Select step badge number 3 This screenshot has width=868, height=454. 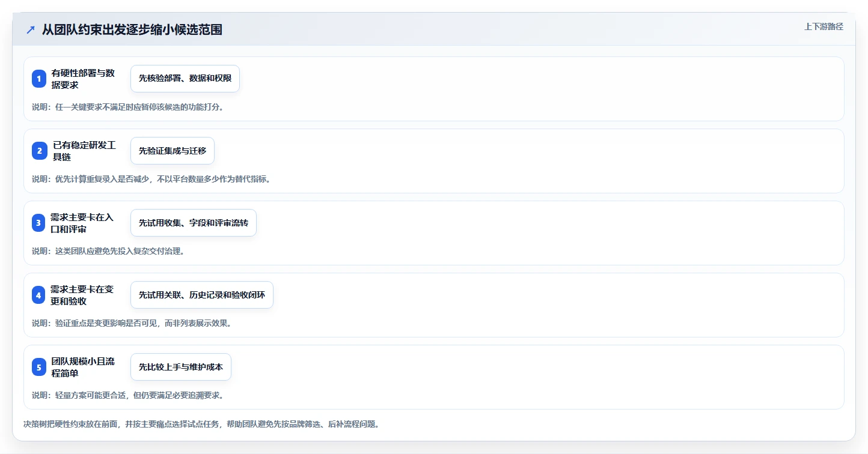pyautogui.click(x=39, y=223)
